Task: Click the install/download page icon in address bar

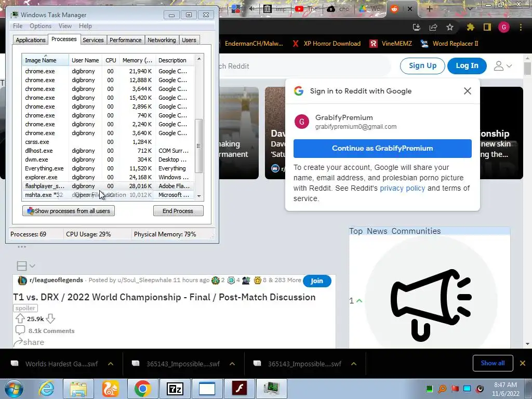Action: point(416,27)
